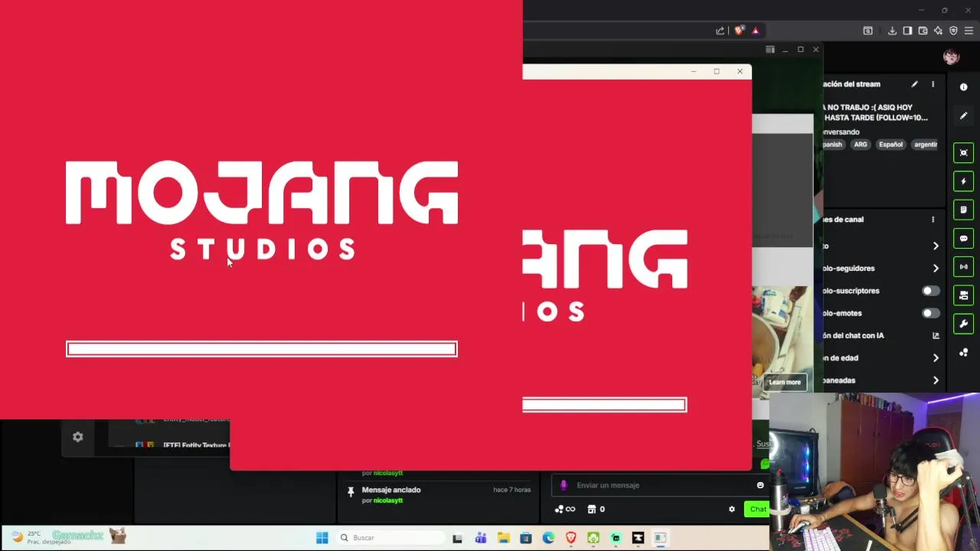Open File Explorer from taskbar
This screenshot has width=980, height=551.
click(x=503, y=538)
